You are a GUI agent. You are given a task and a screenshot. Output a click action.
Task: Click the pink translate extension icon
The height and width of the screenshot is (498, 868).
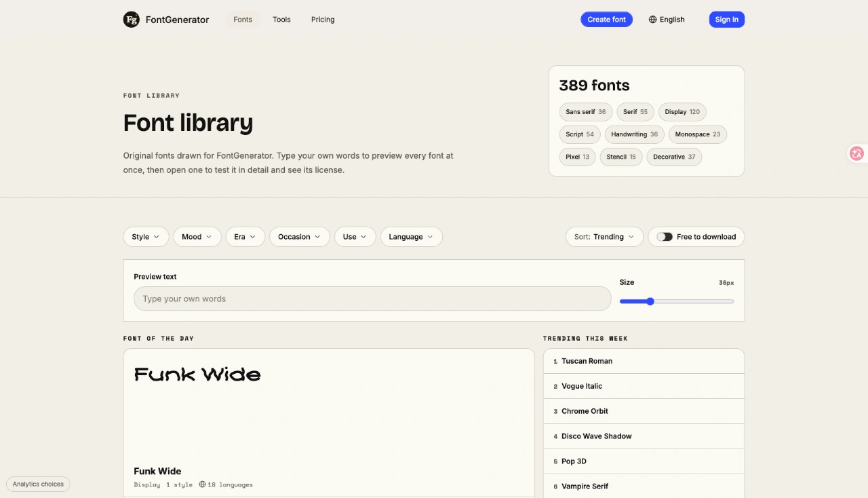[x=856, y=153]
